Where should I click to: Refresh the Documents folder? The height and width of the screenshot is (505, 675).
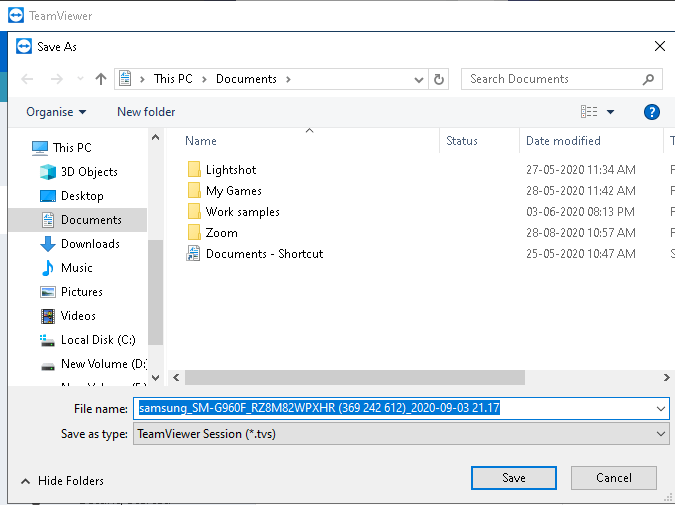439,79
